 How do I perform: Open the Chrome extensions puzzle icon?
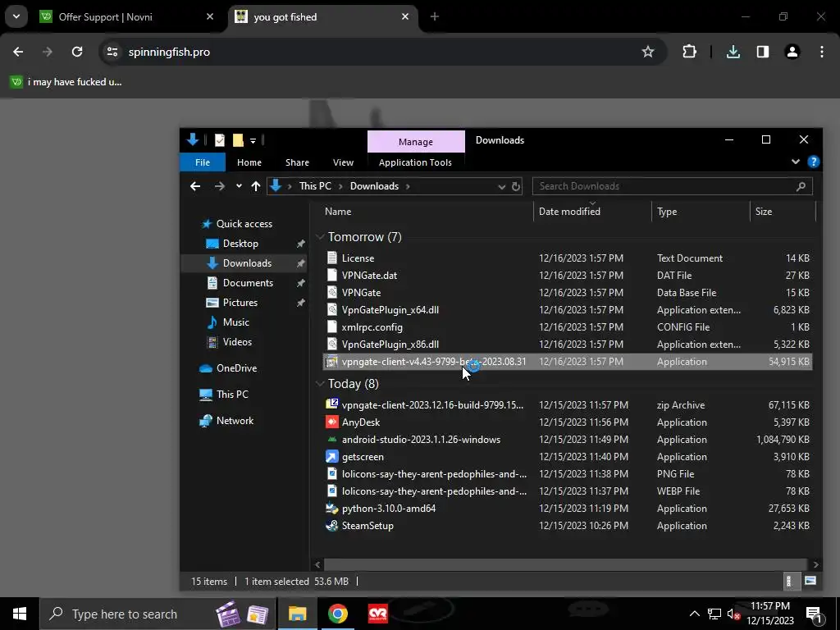(x=689, y=52)
